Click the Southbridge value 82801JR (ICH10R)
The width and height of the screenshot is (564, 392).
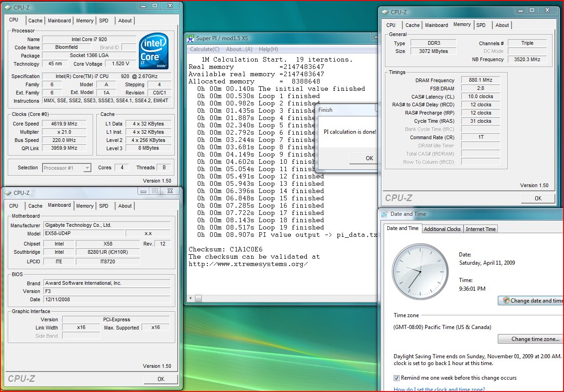point(108,252)
